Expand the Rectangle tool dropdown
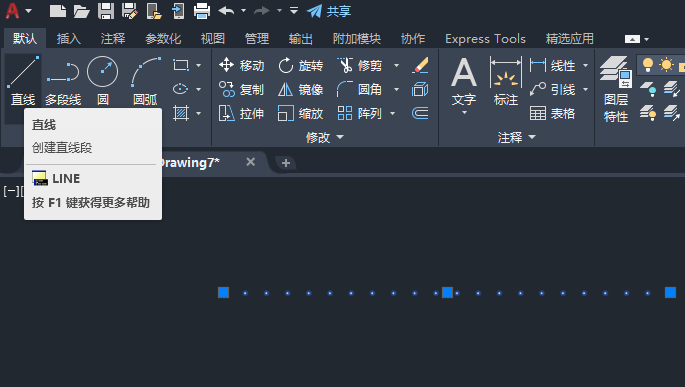 [x=199, y=66]
